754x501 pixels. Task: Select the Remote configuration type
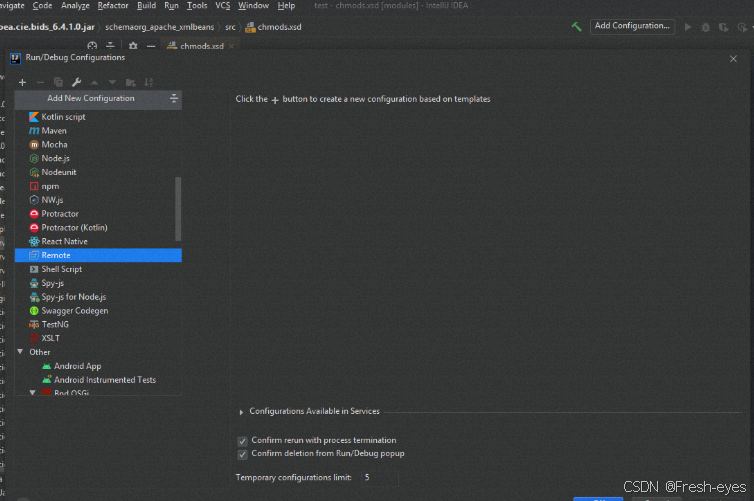tap(98, 255)
